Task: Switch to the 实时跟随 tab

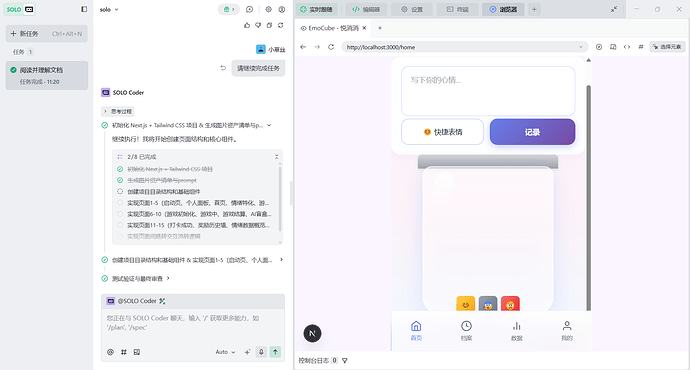Action: tap(316, 9)
